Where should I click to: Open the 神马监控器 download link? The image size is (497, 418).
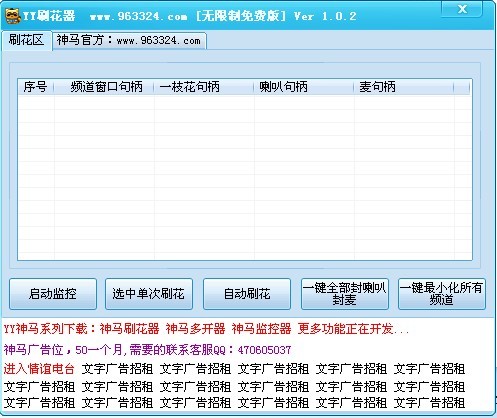[x=261, y=329]
